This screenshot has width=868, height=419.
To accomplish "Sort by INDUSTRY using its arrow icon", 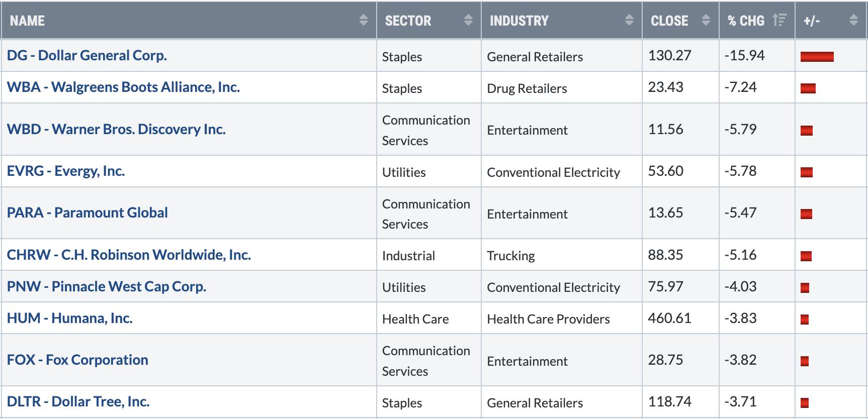I will pyautogui.click(x=629, y=20).
